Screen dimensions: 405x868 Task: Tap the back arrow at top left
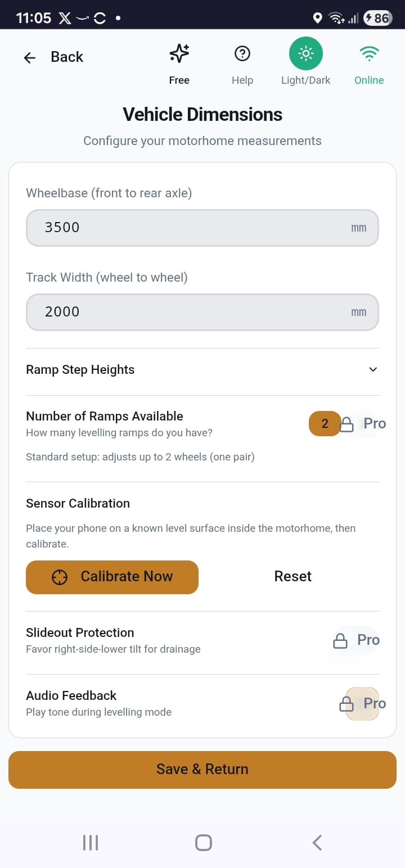click(29, 57)
